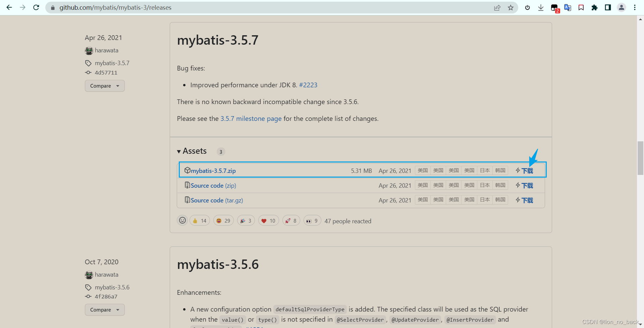Viewport: 644px width, 328px height.
Task: Open harawata profile for 3.5.7 release
Action: pos(106,50)
